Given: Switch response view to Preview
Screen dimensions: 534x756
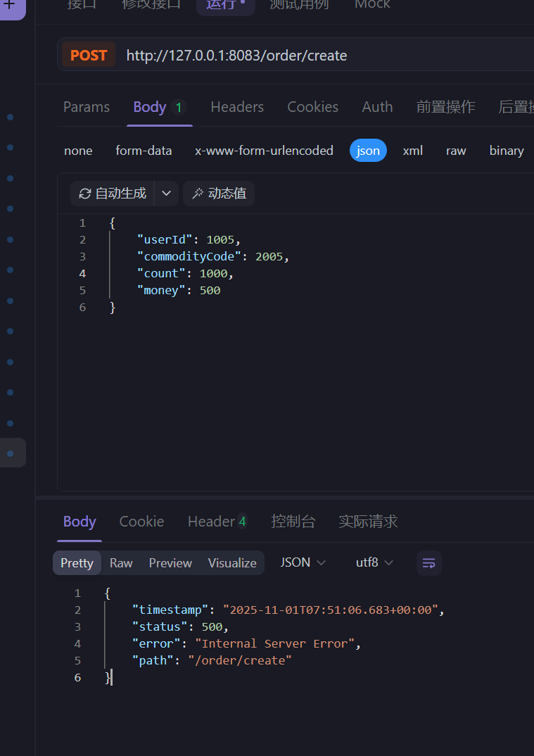Looking at the screenshot, I should [x=170, y=562].
